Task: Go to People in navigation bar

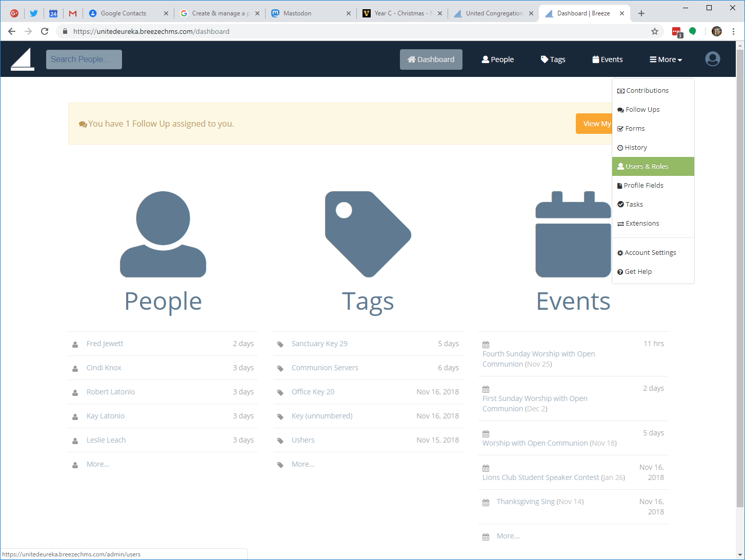Action: tap(498, 59)
